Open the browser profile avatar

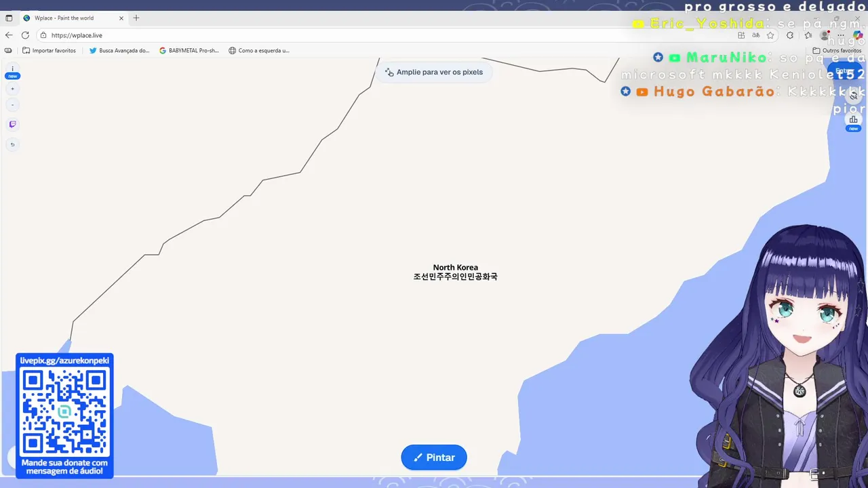tap(825, 35)
